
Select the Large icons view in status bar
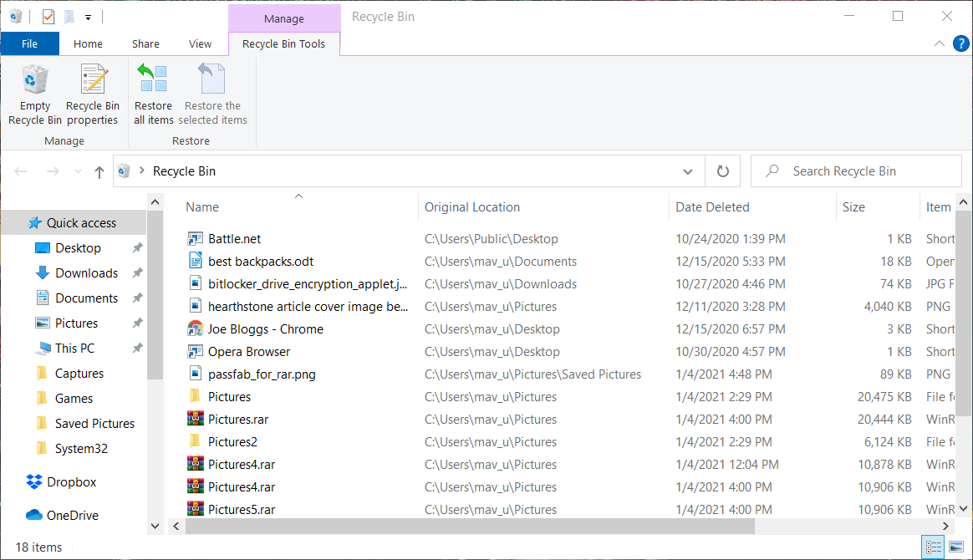[956, 547]
